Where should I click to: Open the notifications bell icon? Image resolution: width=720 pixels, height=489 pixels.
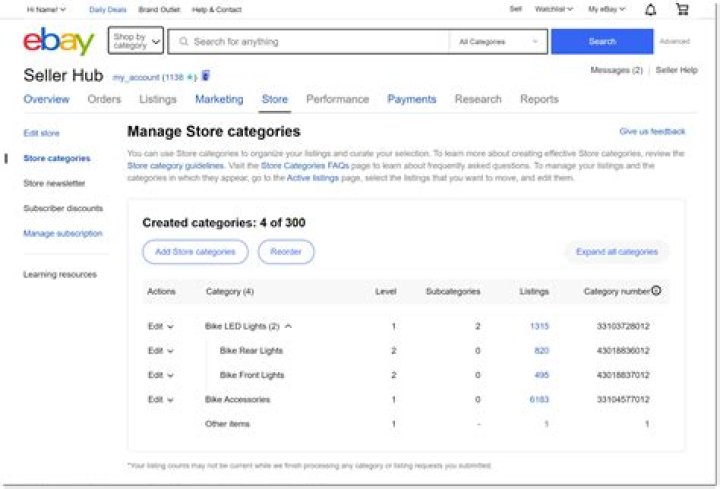click(x=651, y=10)
